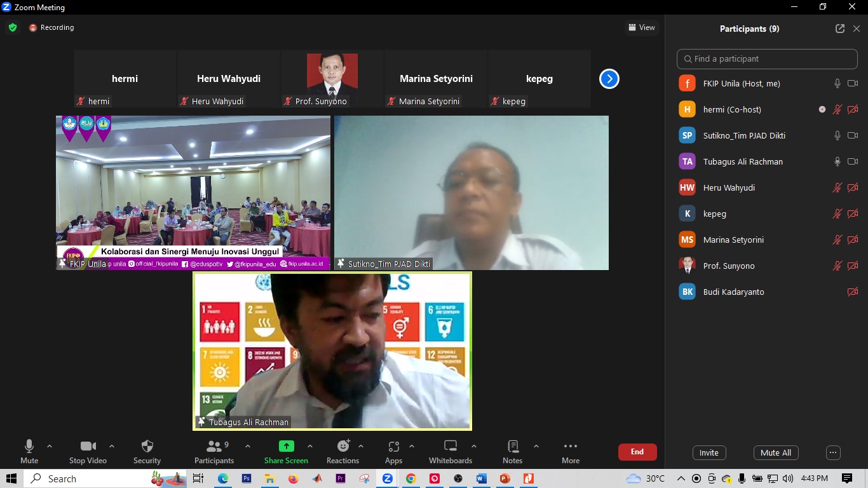Screen dimensions: 868x488
Task: Click the green Share Screen icon
Action: (x=286, y=446)
